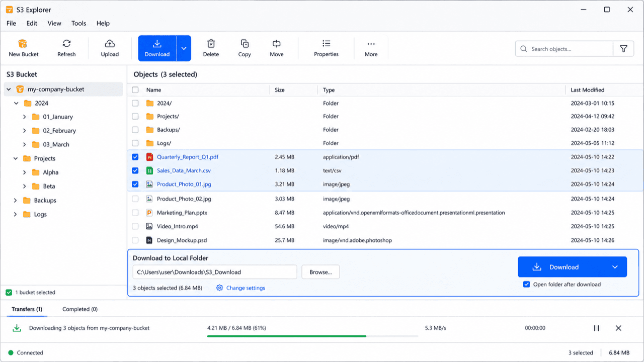Expand the 03_March folder
Screen dimensions: 644x362
24,144
